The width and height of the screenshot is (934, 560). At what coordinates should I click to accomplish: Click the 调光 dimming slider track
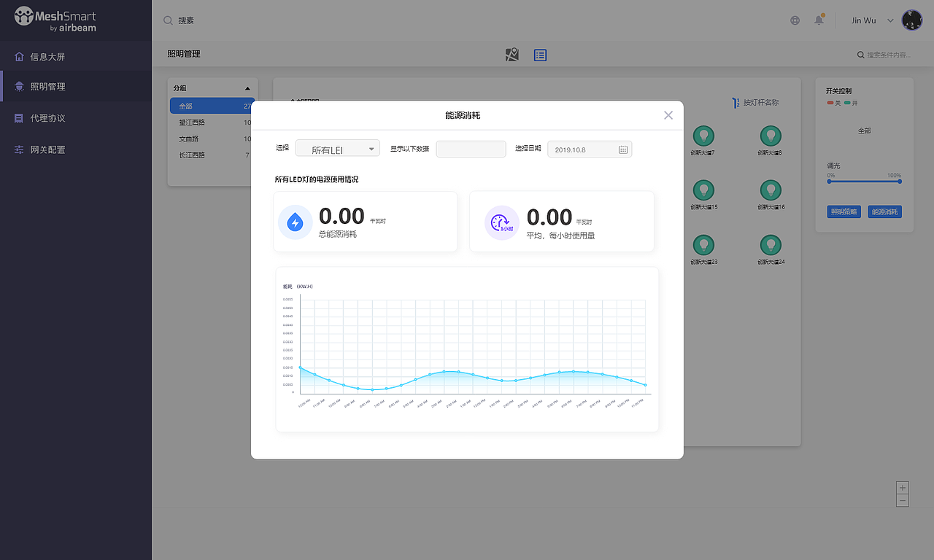pos(864,181)
